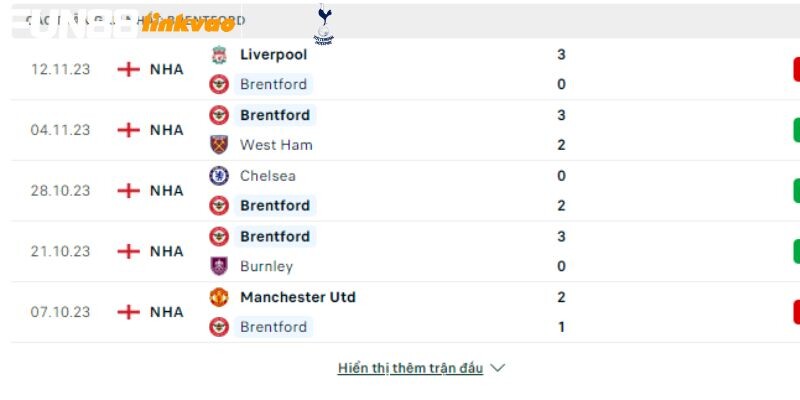The height and width of the screenshot is (400, 800).
Task: Click the Burnley club crest icon
Action: tap(219, 266)
